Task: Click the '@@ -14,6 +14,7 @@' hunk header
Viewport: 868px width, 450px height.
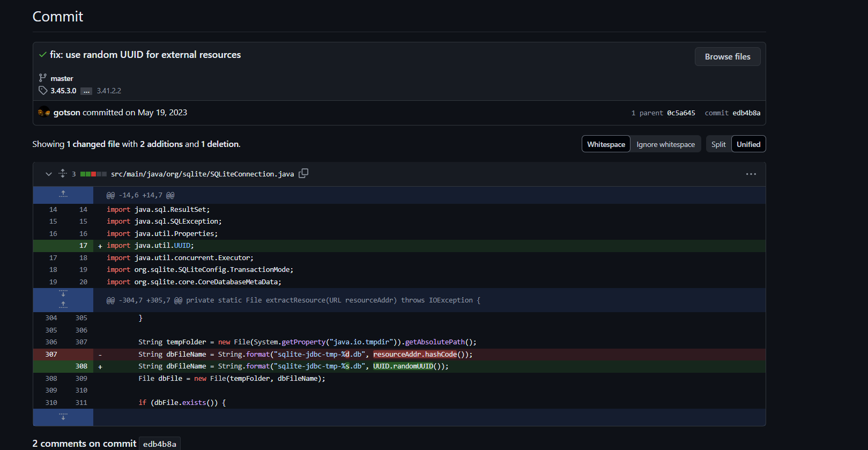Action: (140, 195)
